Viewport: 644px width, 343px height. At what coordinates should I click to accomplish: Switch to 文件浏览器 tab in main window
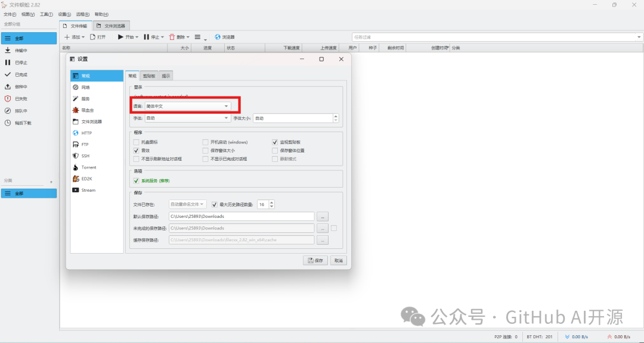(112, 26)
